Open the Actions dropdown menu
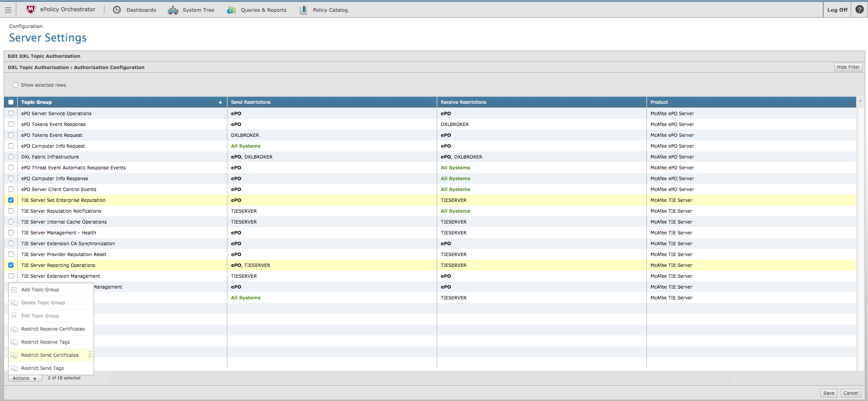Image resolution: width=868 pixels, height=401 pixels. coord(25,378)
